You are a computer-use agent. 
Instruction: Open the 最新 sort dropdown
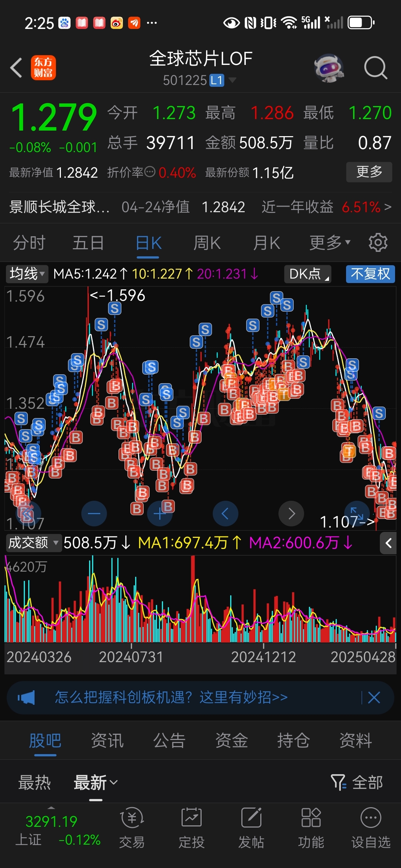[x=96, y=782]
